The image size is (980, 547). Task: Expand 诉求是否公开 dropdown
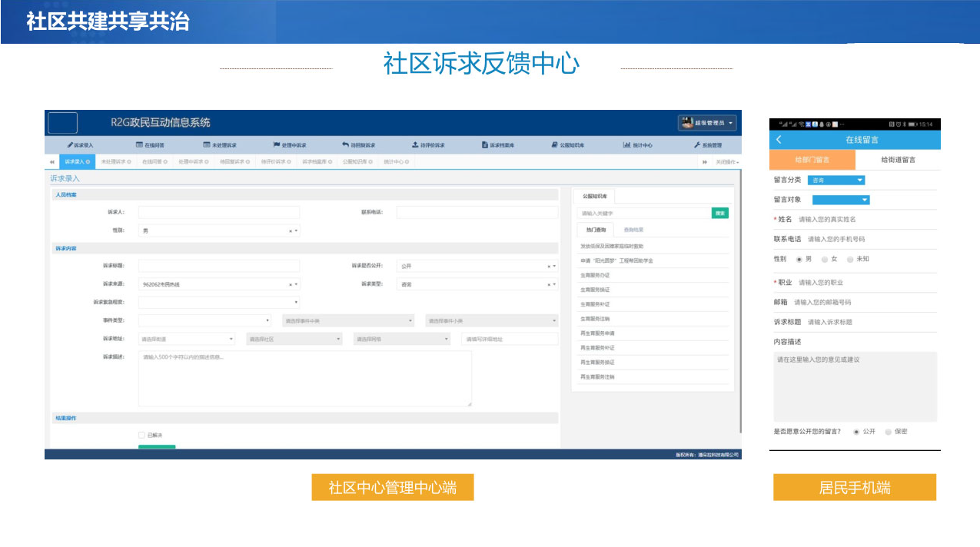click(x=477, y=267)
